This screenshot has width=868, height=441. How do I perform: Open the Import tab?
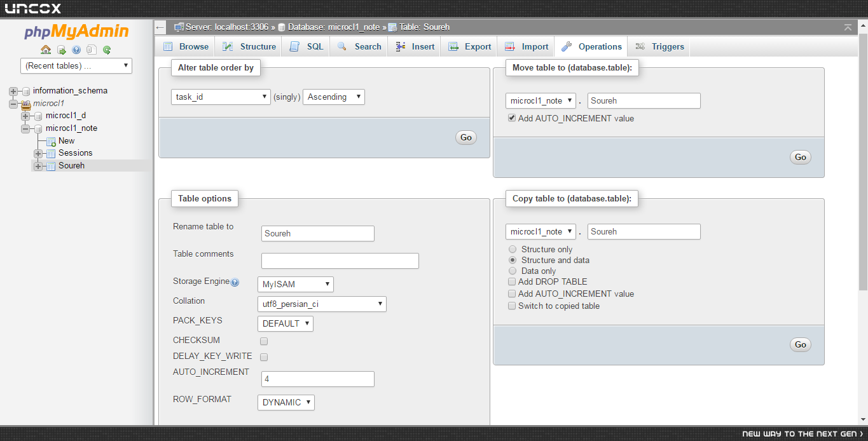(526, 46)
